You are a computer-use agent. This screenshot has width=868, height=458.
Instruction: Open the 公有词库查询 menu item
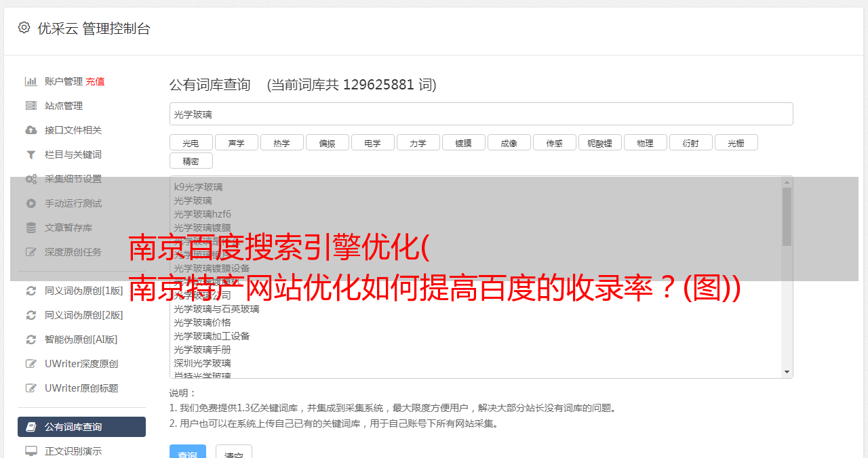click(x=81, y=427)
